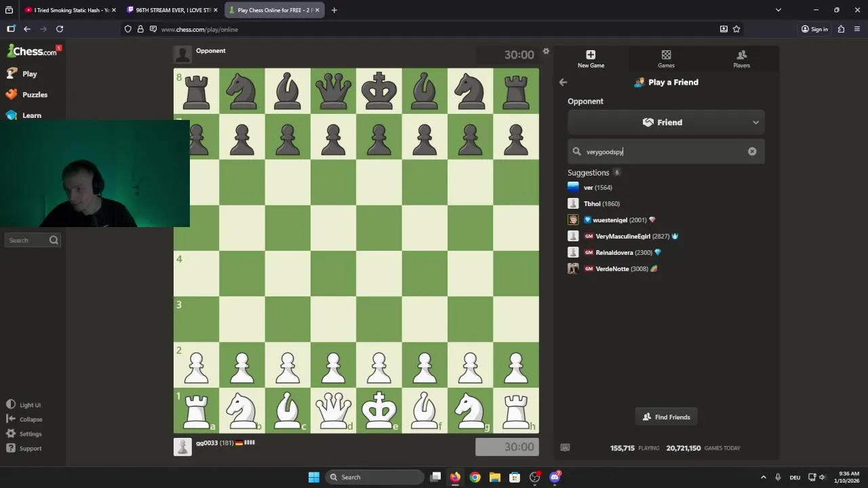Click the sidebar Search input field

click(33, 240)
